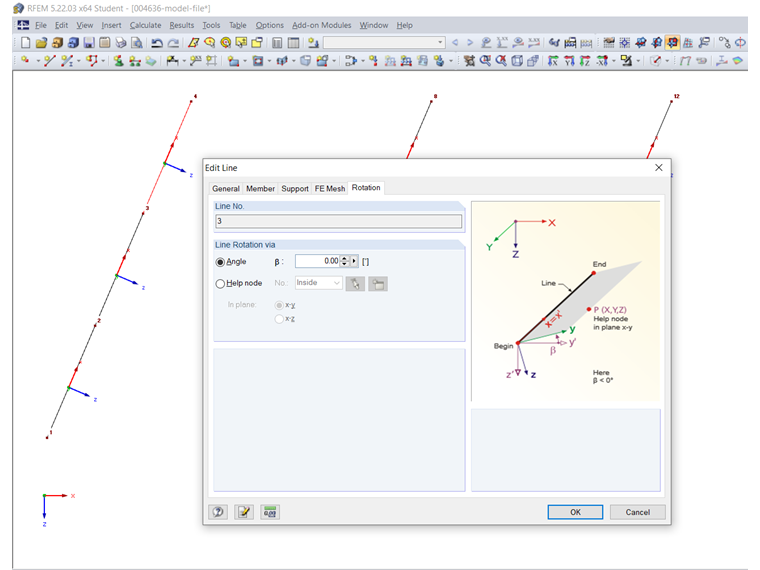Open the Help menu
This screenshot has height=570, width=760.
tap(404, 25)
